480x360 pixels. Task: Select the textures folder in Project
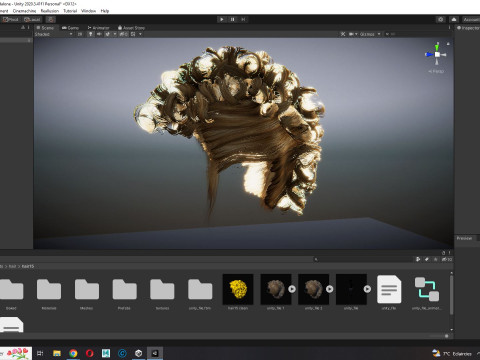pos(162,289)
